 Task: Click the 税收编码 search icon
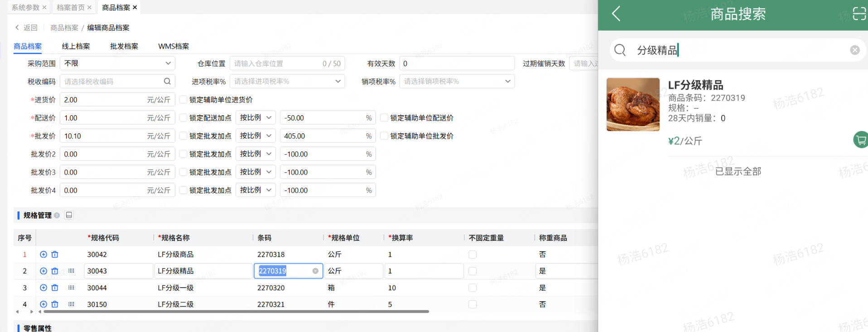coord(167,81)
